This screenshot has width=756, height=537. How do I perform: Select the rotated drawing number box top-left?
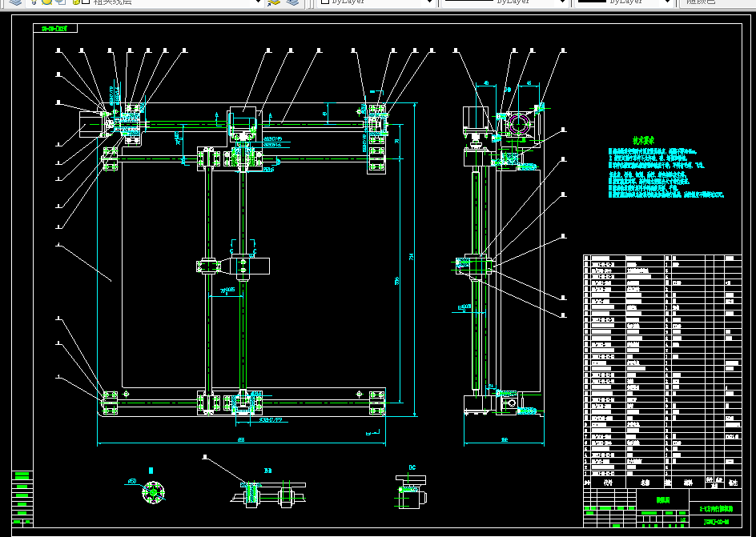[x=55, y=29]
